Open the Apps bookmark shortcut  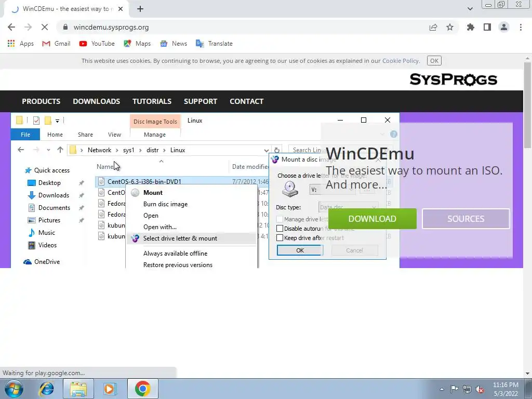pyautogui.click(x=20, y=44)
